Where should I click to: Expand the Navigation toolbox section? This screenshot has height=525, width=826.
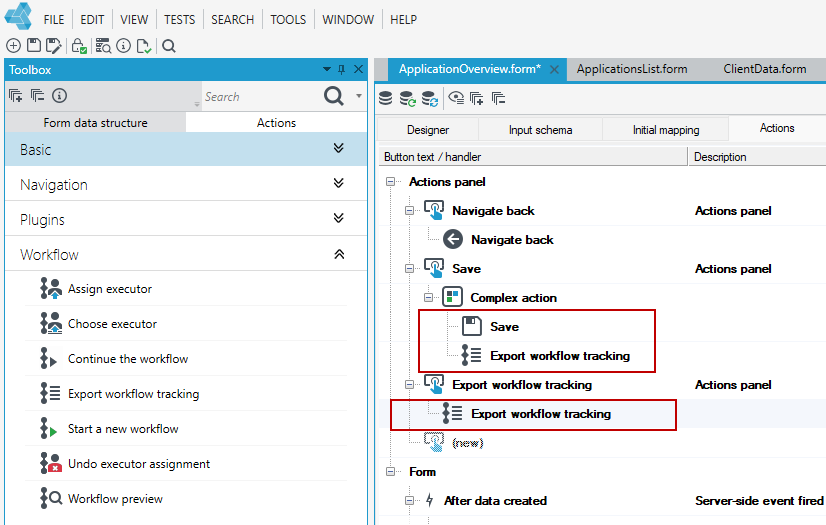pos(339,183)
